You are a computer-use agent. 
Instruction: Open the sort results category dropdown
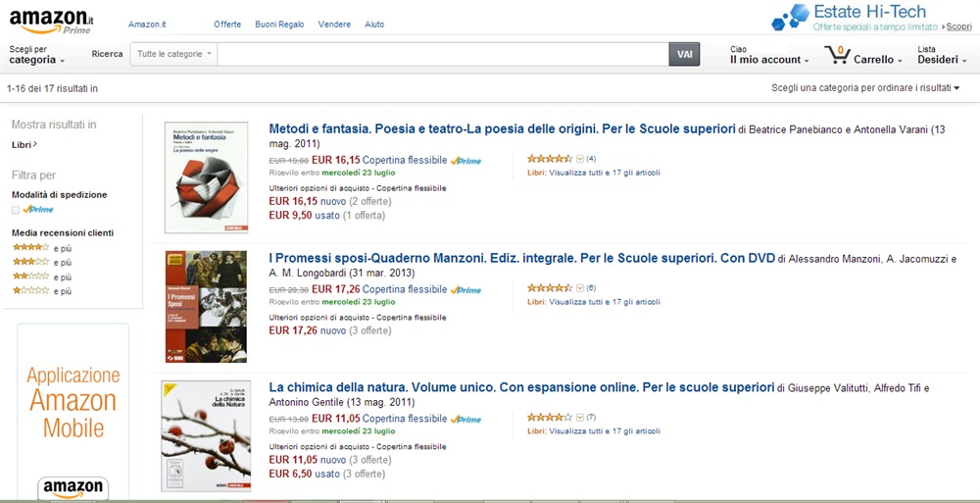point(865,88)
